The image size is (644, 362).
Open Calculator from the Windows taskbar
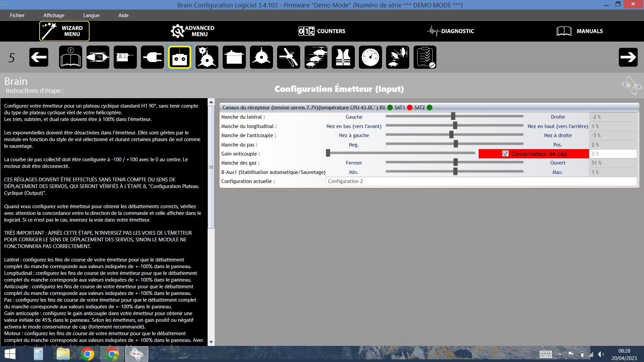pos(38,354)
